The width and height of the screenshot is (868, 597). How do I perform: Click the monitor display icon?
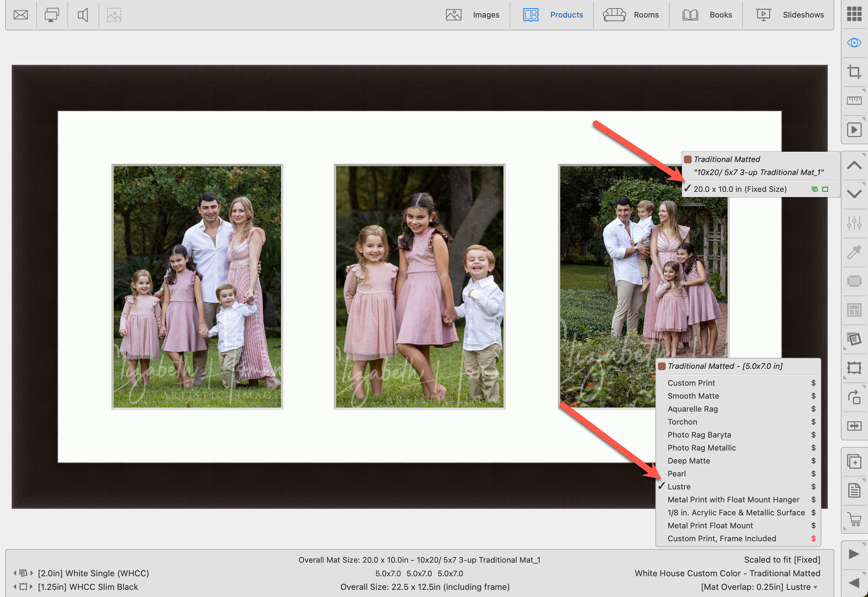click(x=52, y=15)
